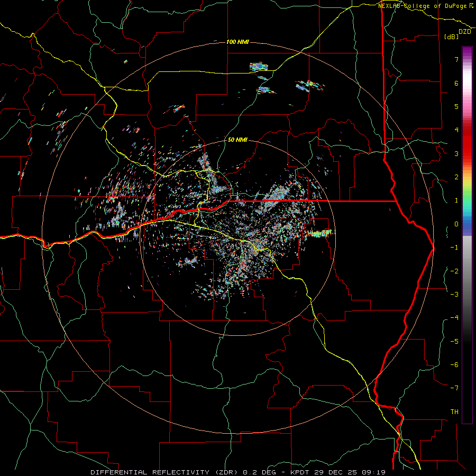Click the -1 value on color scale
476x476 pixels.
pyautogui.click(x=454, y=248)
